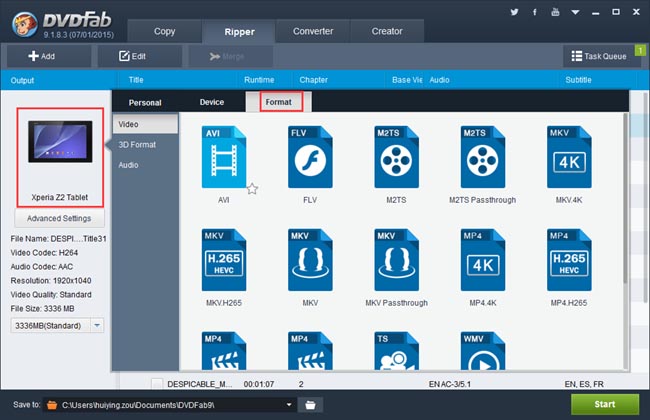Click the Add button

(49, 56)
